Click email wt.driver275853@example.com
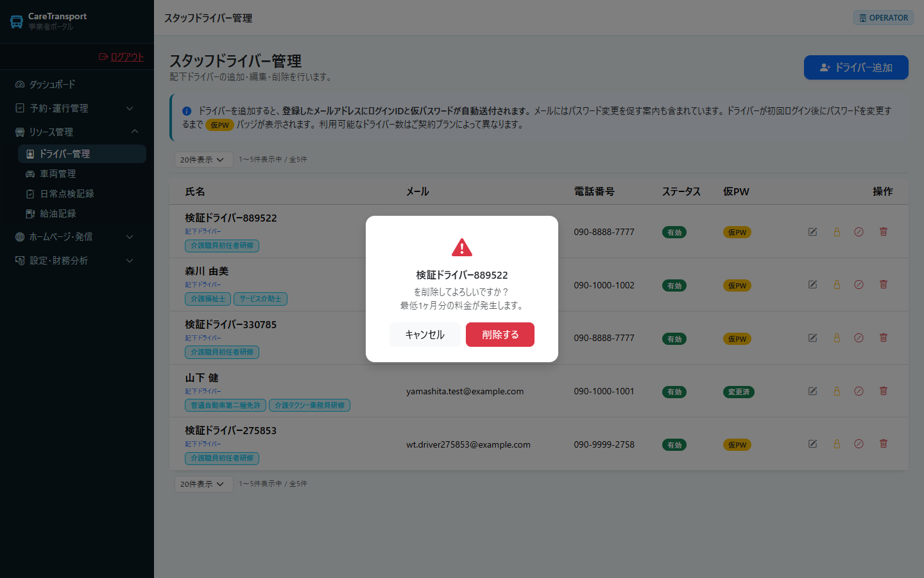This screenshot has width=924, height=578. click(468, 444)
